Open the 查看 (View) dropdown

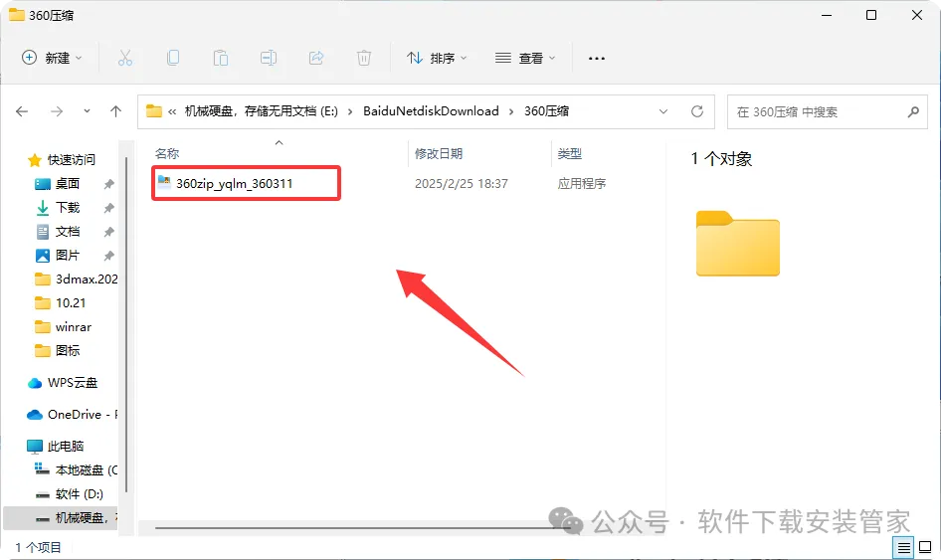point(525,58)
